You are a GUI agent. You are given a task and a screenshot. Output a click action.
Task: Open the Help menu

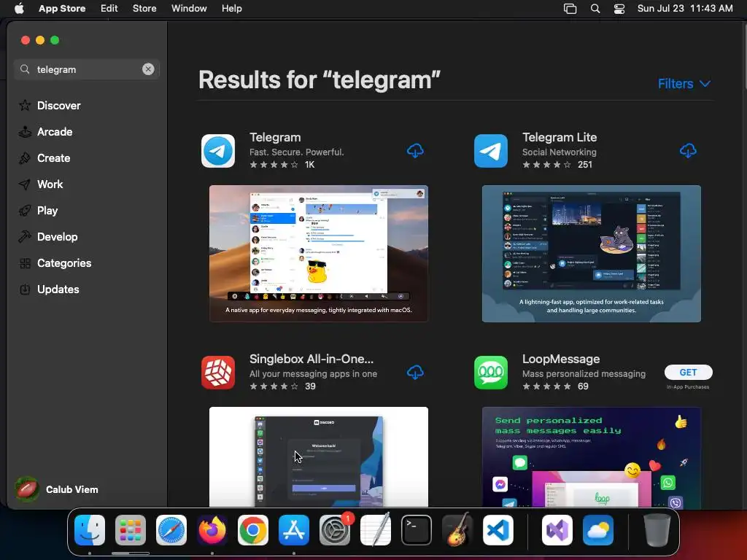click(x=231, y=8)
